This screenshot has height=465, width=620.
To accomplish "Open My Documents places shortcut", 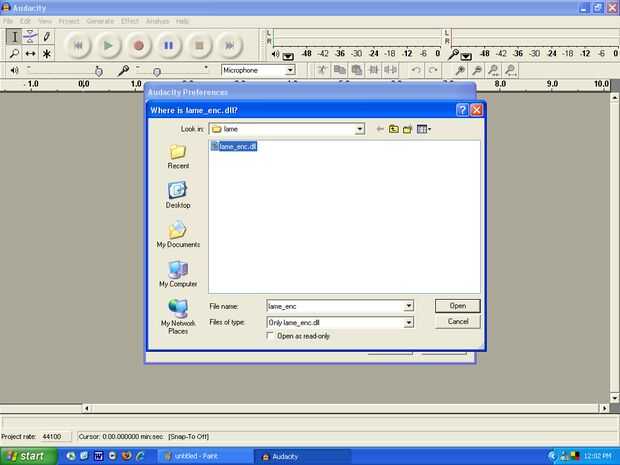I will tap(178, 234).
